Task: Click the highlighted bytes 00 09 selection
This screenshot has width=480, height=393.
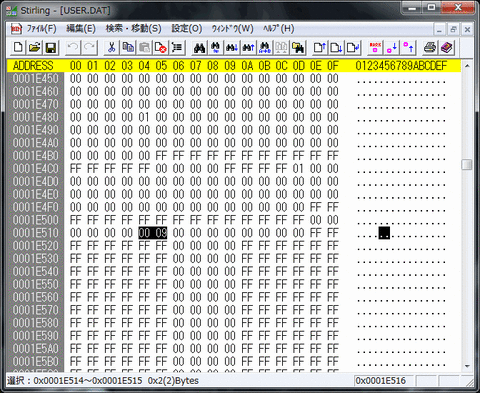Action: [153, 233]
